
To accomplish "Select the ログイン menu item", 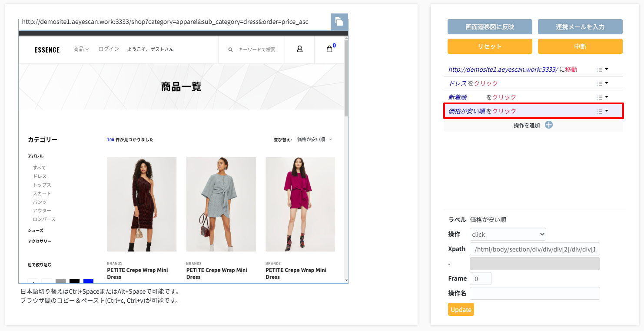I will (x=109, y=49).
